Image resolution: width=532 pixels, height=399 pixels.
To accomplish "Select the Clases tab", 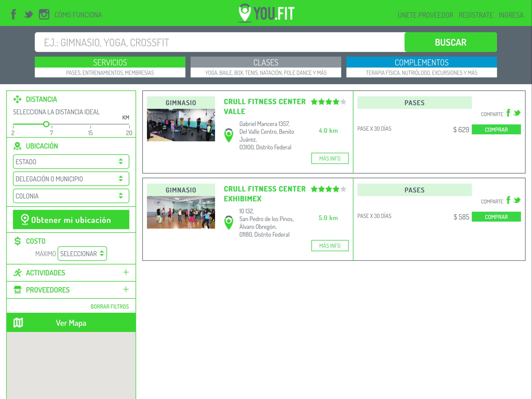I will pos(266,67).
